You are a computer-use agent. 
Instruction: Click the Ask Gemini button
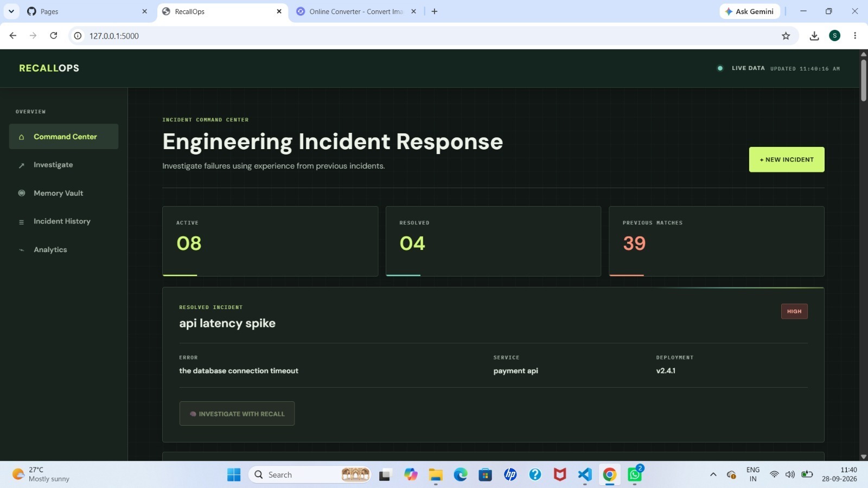click(x=750, y=11)
